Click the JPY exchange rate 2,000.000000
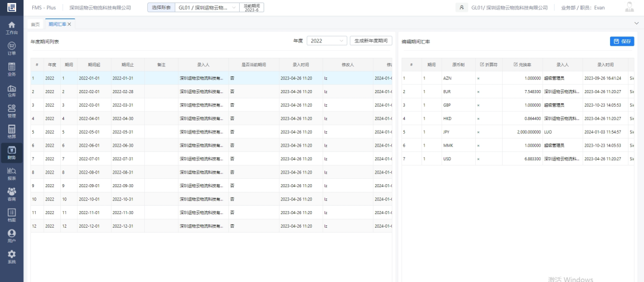This screenshot has width=644, height=282. coord(522,132)
